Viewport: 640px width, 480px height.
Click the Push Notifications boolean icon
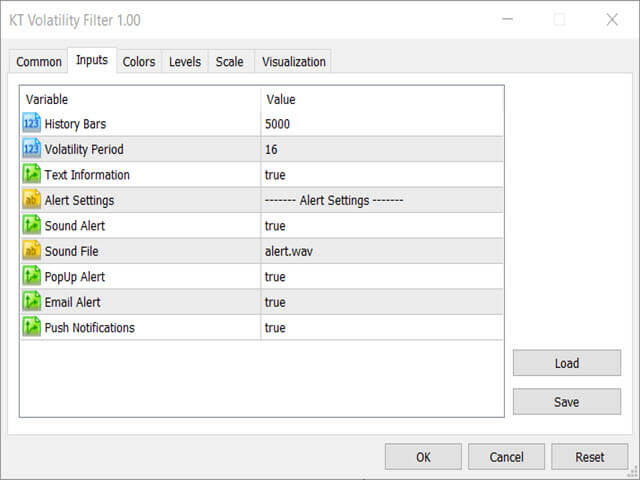point(31,327)
